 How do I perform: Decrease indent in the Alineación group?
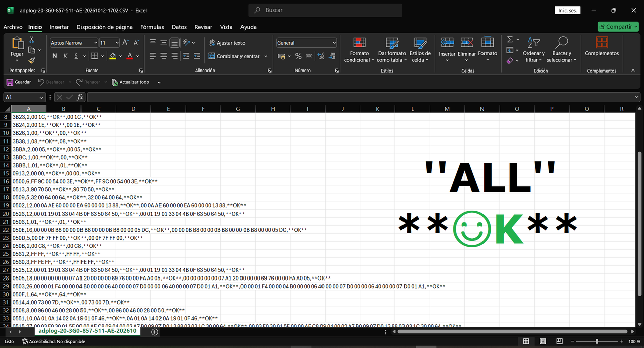coord(186,56)
